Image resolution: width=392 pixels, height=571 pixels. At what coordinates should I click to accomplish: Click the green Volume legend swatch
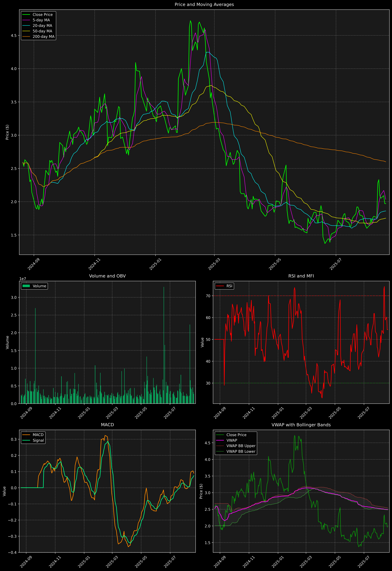26,286
